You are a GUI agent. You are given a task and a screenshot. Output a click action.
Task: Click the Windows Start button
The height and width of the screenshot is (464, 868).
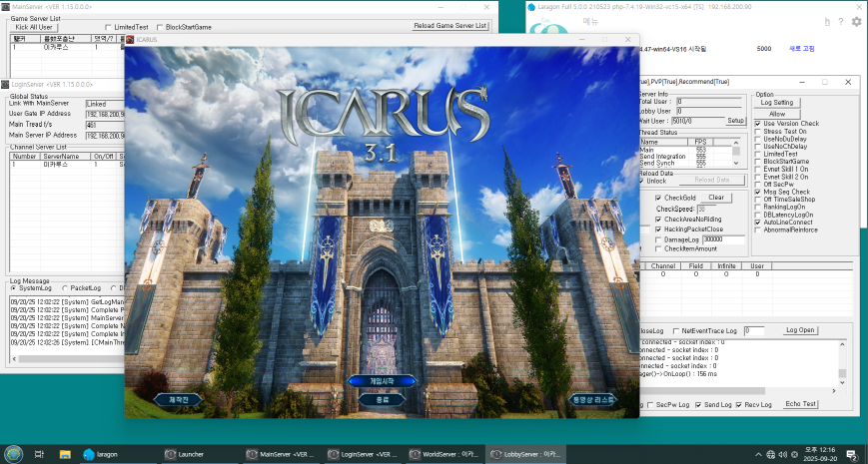[14, 453]
